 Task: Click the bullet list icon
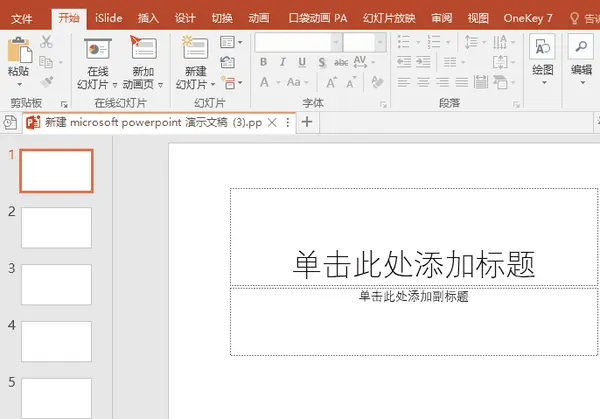[x=404, y=42]
